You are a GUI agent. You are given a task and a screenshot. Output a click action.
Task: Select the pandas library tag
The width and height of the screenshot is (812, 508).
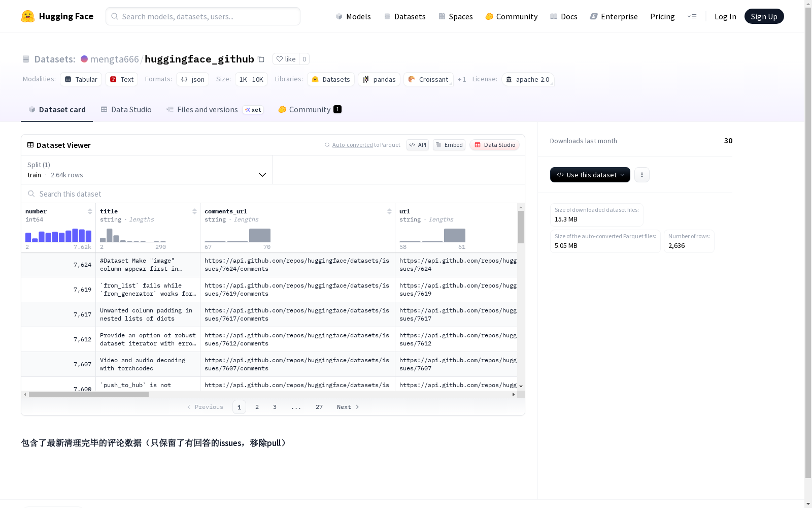coord(379,79)
